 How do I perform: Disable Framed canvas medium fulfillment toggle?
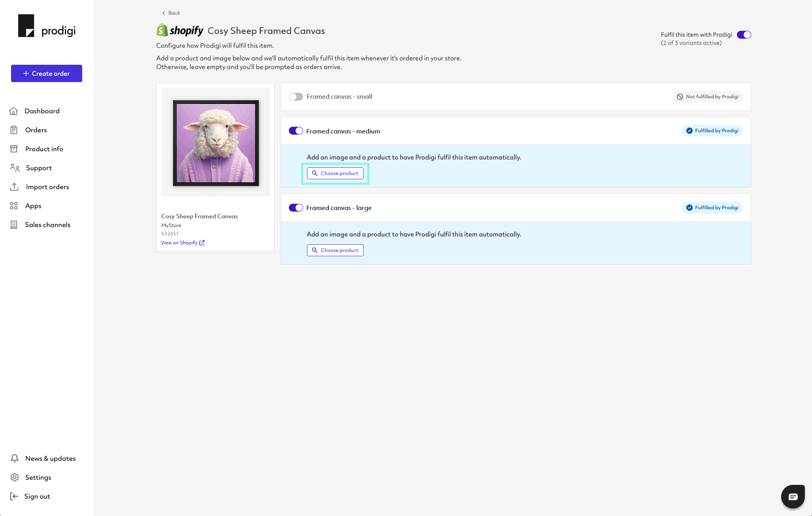pos(295,131)
